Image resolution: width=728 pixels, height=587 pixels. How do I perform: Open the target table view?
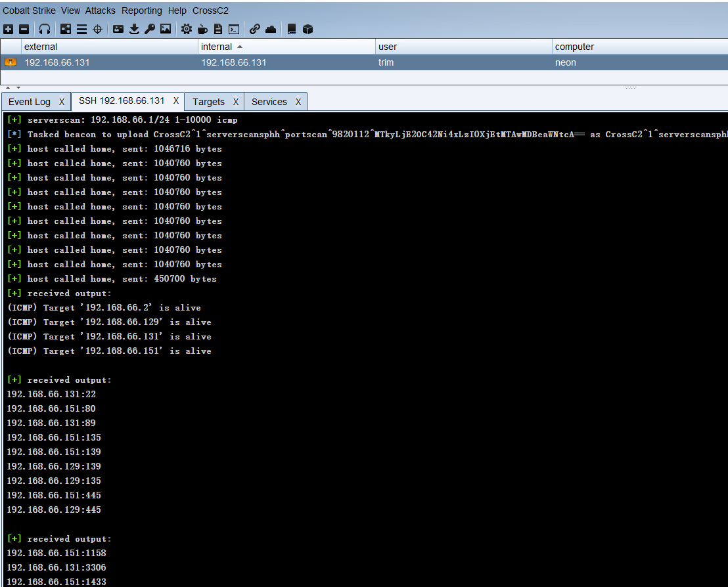(x=98, y=29)
